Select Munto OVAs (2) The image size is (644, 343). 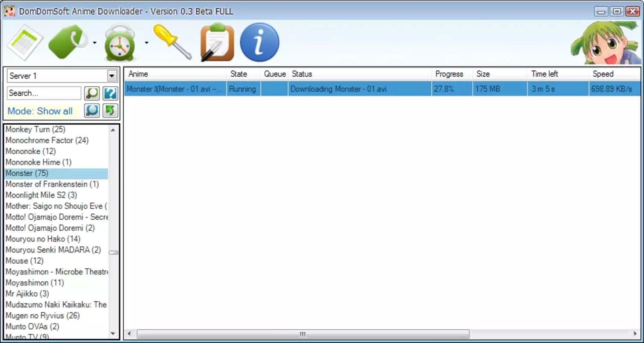coord(56,326)
